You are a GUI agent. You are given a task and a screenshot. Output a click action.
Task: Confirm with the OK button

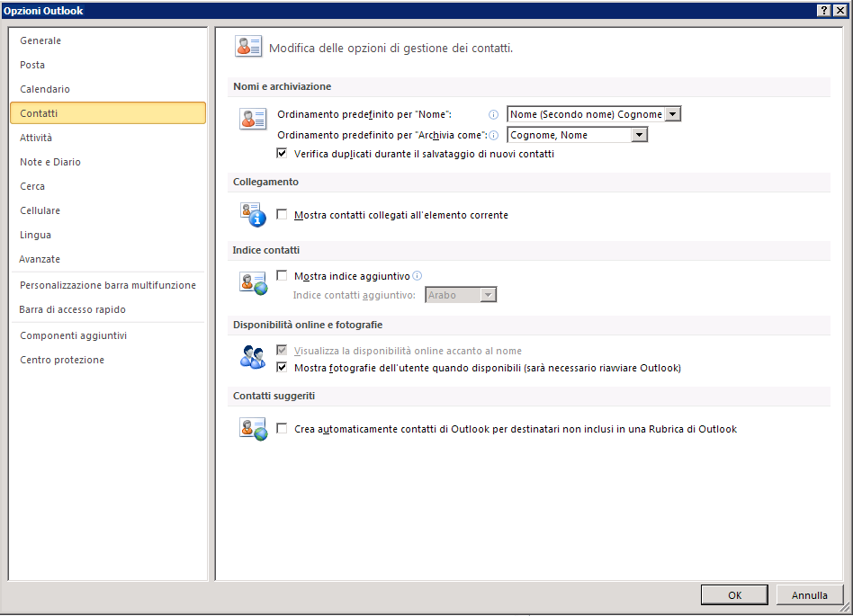pyautogui.click(x=734, y=594)
